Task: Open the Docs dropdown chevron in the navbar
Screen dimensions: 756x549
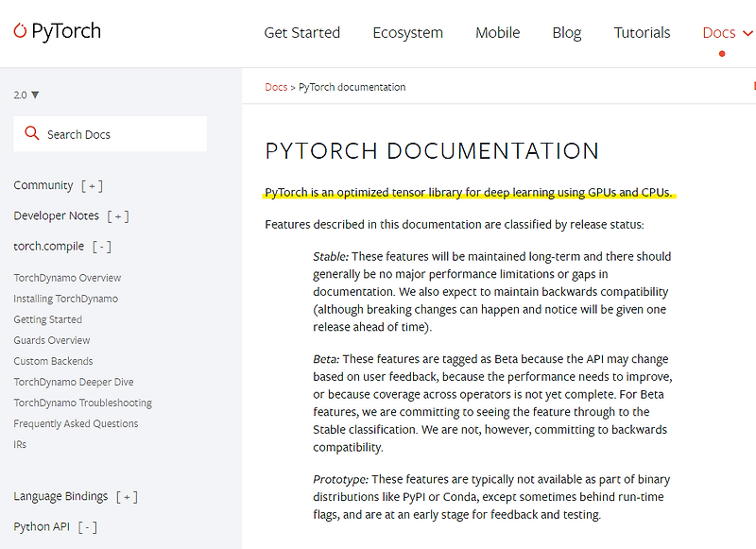Action: click(x=746, y=31)
